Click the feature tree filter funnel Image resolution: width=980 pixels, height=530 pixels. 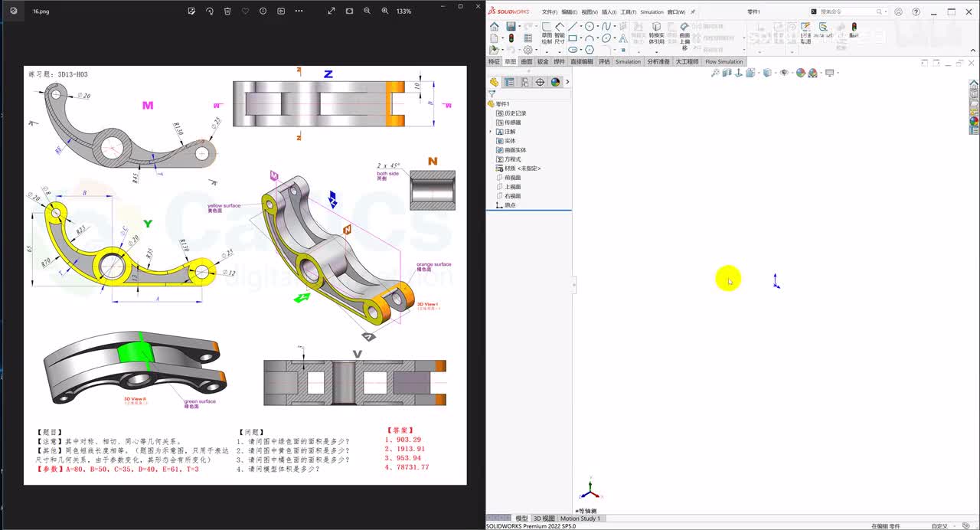tap(492, 93)
